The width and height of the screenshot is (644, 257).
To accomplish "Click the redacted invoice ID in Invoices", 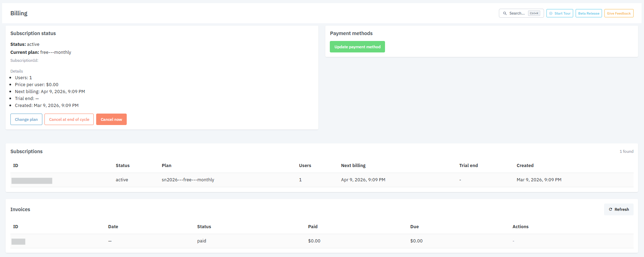I will 18,242.
